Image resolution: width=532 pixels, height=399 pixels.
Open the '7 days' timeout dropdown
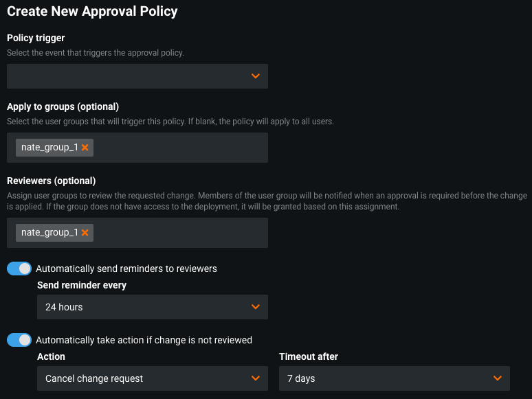click(385, 378)
